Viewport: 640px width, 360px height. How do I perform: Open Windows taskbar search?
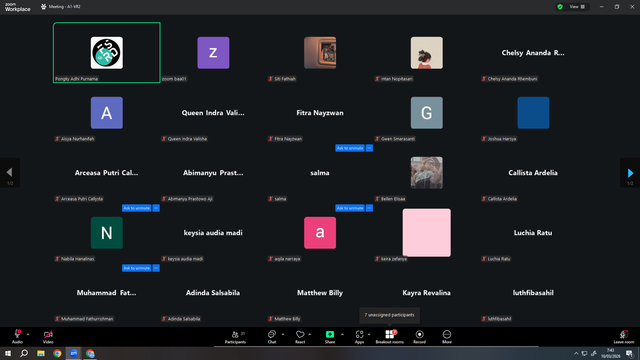pos(24,353)
